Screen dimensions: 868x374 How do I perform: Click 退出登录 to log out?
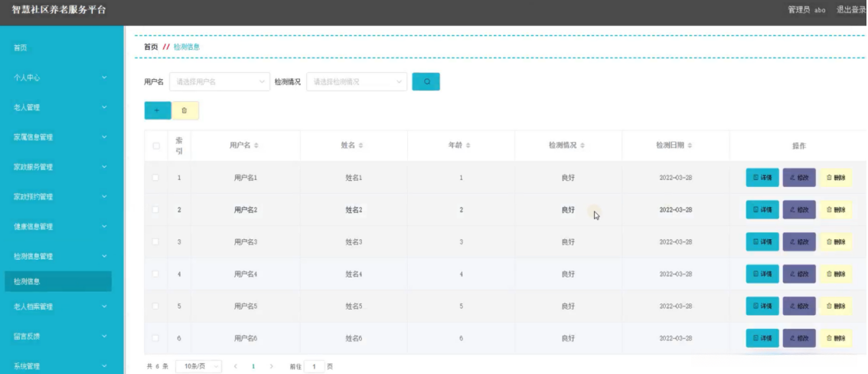point(851,10)
